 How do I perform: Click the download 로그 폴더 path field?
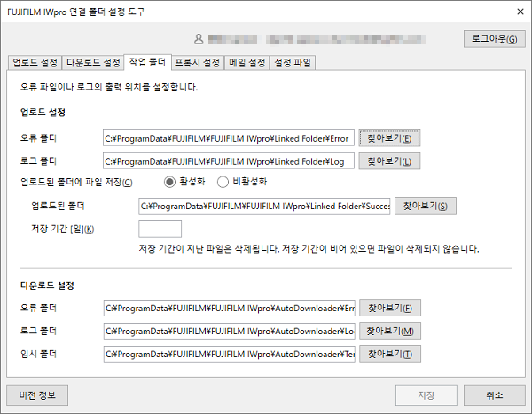tap(230, 331)
